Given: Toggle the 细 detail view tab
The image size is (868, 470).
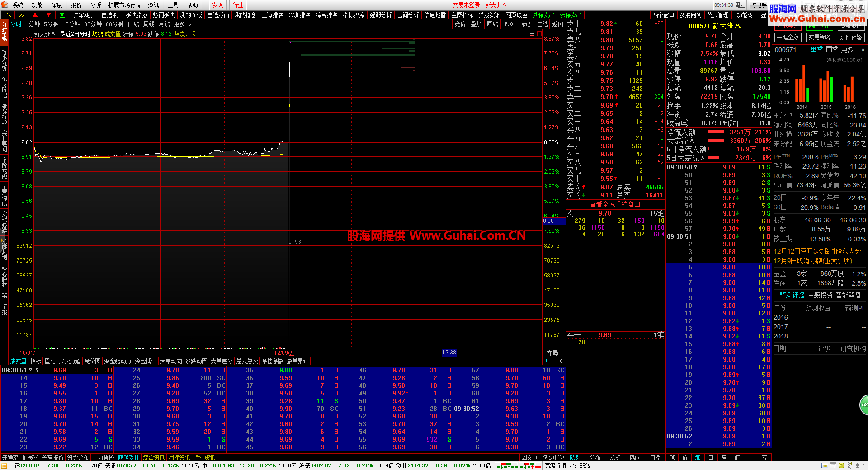Looking at the screenshot, I should [x=698, y=457].
